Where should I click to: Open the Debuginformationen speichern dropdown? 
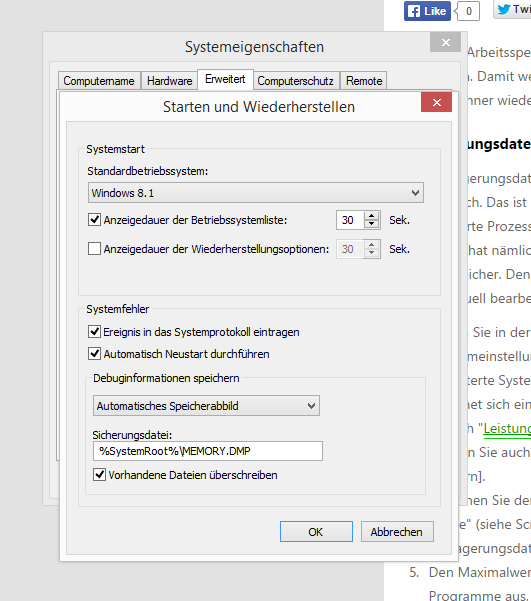tap(206, 406)
